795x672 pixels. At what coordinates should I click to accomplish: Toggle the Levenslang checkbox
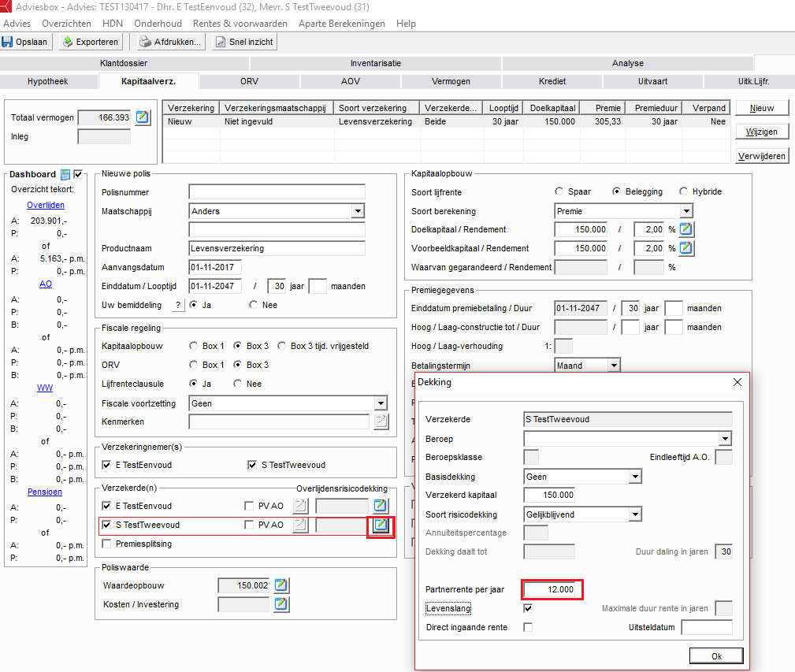[529, 608]
